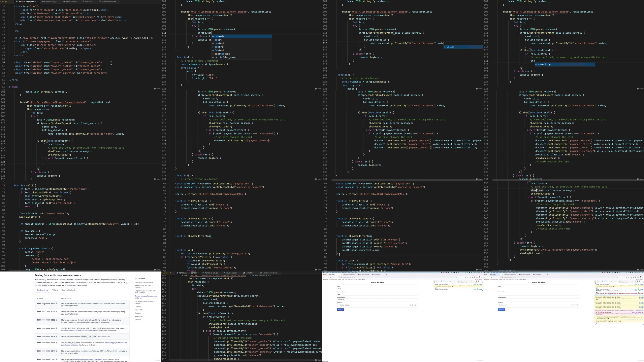Viewport: 644px width, 362px height.
Task: Choose 'cardholder_name' autocomplete suggestion
Action: tap(242, 58)
